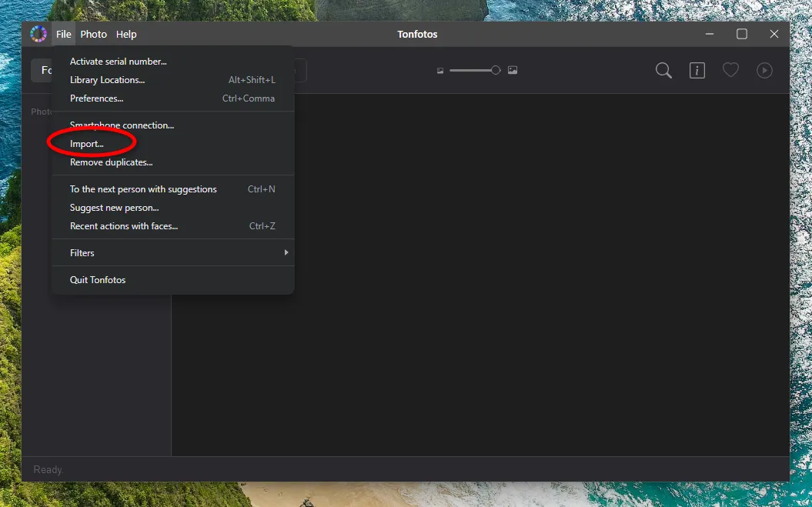
Task: Select Library Locations… menu item
Action: [173, 80]
